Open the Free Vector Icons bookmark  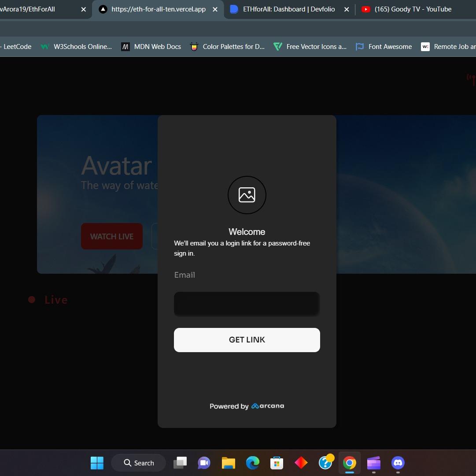point(310,47)
